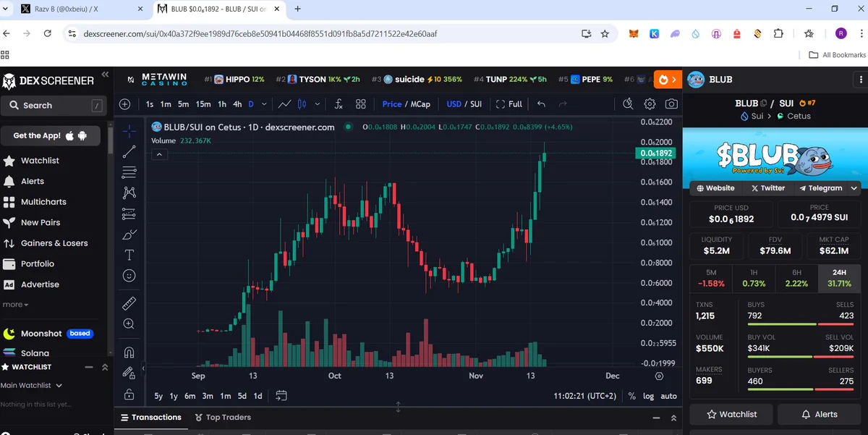This screenshot has height=435, width=868.
Task: Select the 1H price change tab
Action: point(754,278)
